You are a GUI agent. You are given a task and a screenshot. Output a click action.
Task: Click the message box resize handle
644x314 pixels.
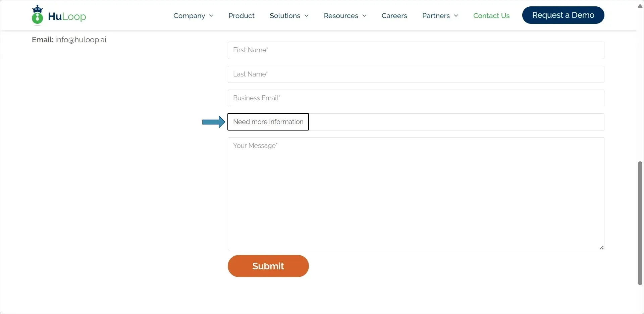point(601,248)
